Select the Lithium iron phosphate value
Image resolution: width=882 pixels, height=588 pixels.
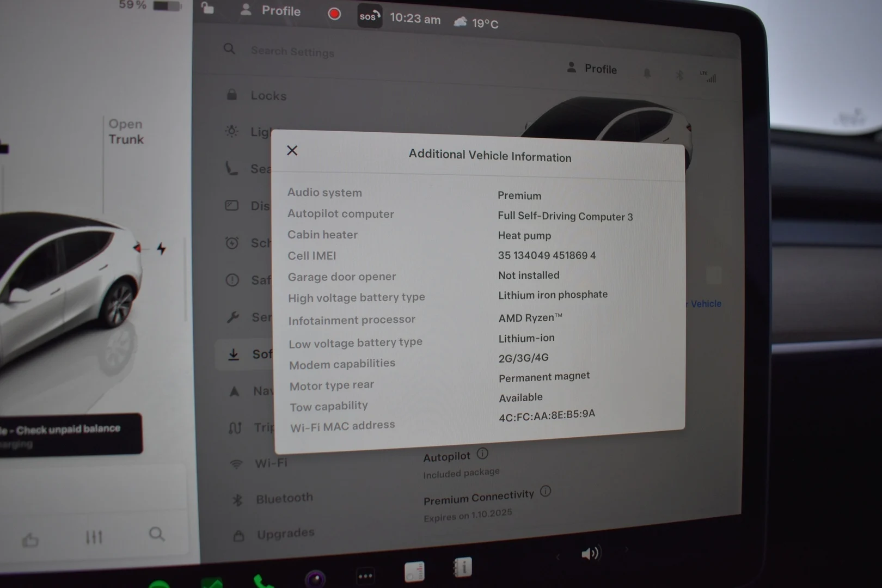tap(553, 295)
